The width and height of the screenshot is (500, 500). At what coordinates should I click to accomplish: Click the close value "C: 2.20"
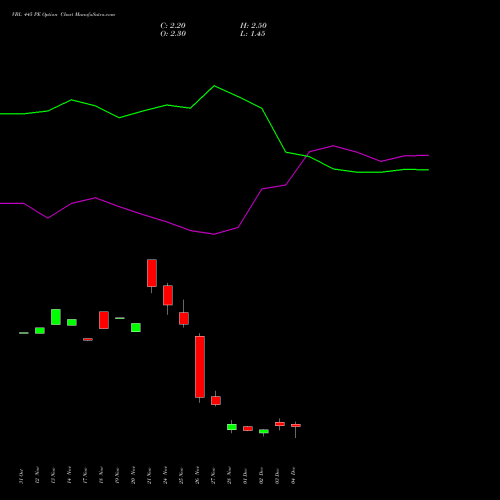(x=173, y=26)
